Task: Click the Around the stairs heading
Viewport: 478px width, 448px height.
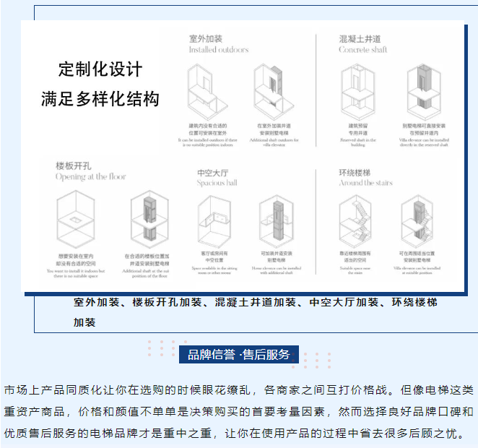Action: 366,183
